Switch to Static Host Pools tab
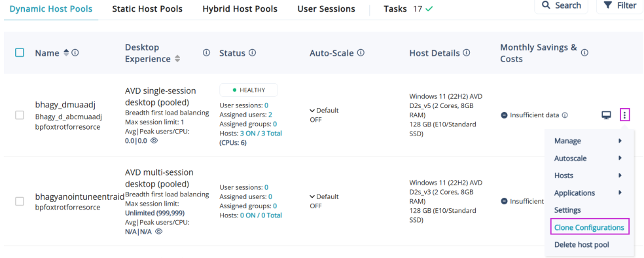644x258 pixels. click(x=147, y=9)
